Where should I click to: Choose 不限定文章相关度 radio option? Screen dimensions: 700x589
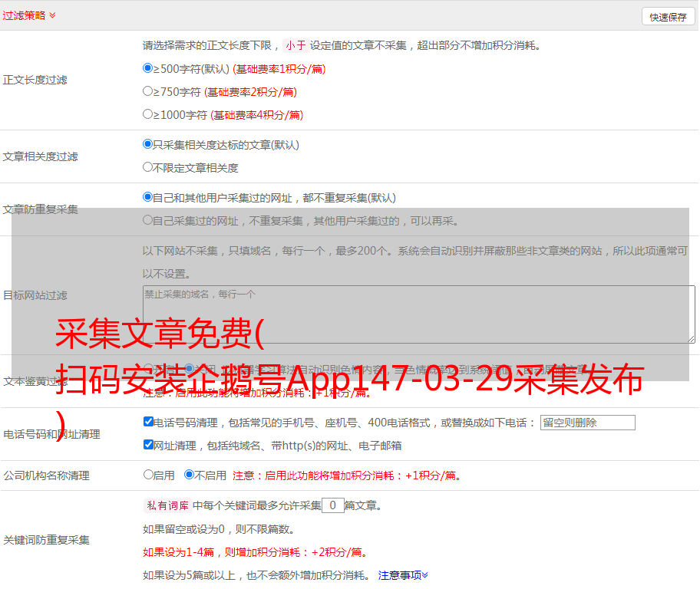pos(148,167)
